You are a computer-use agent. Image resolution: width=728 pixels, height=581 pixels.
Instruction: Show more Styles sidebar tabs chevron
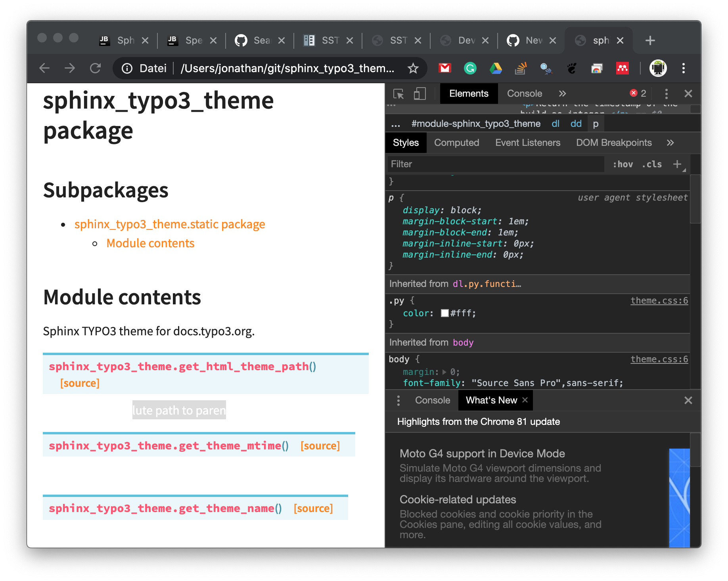tap(670, 143)
